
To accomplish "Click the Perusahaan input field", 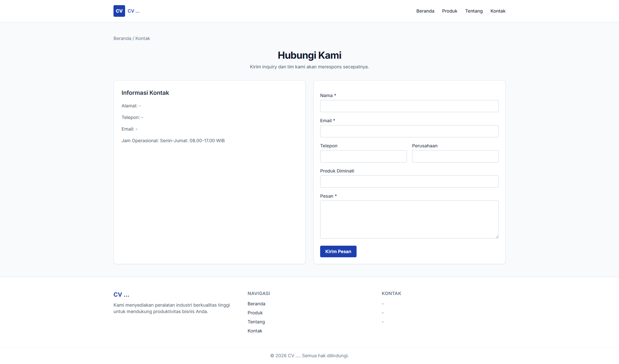I will click(455, 156).
